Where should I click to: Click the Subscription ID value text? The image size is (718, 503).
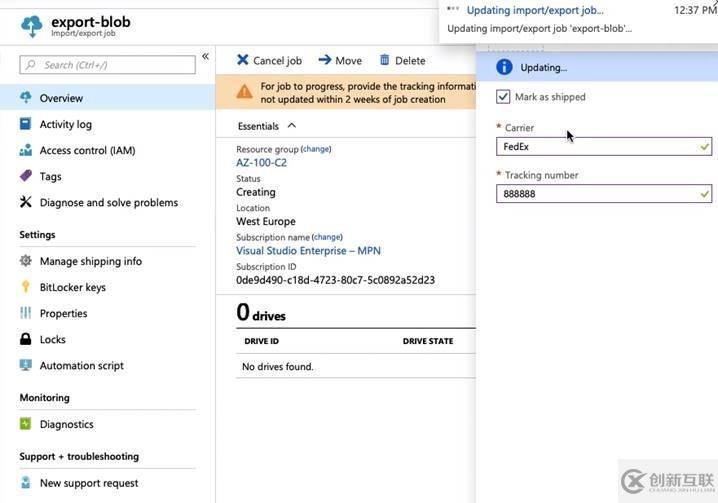[335, 280]
